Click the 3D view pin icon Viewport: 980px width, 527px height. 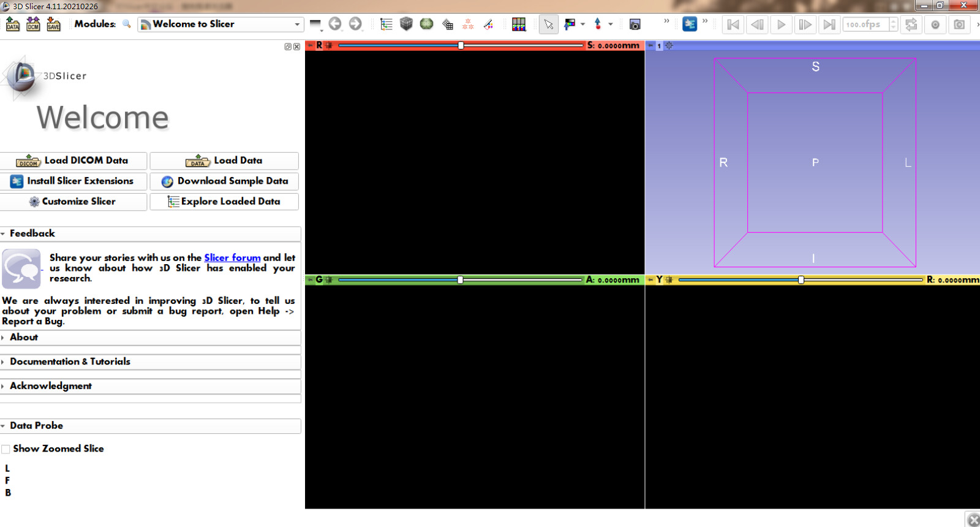650,45
